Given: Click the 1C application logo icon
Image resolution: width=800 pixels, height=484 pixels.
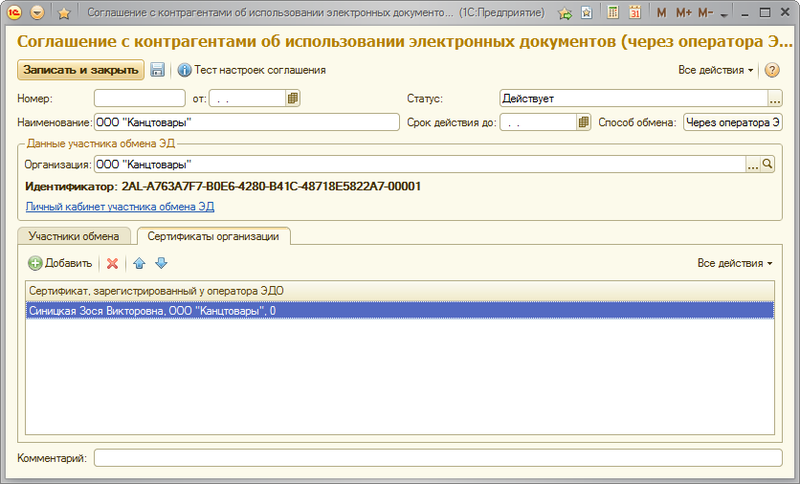Looking at the screenshot, I should click(14, 12).
